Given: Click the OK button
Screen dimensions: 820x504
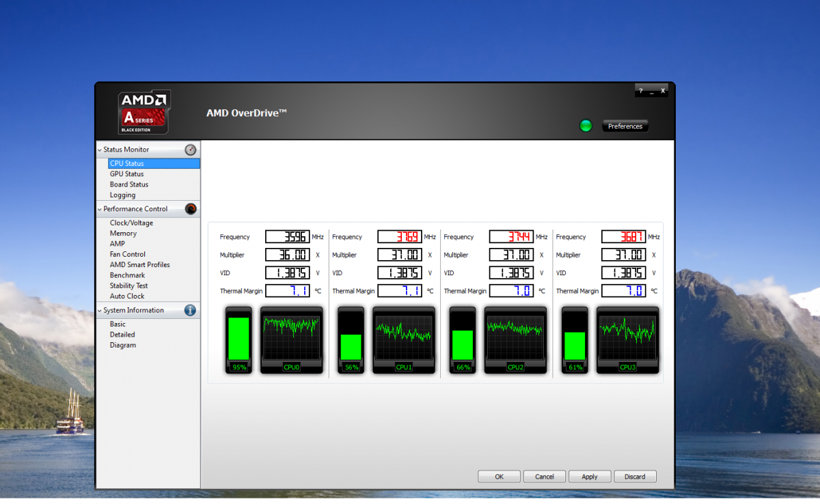Looking at the screenshot, I should [499, 477].
